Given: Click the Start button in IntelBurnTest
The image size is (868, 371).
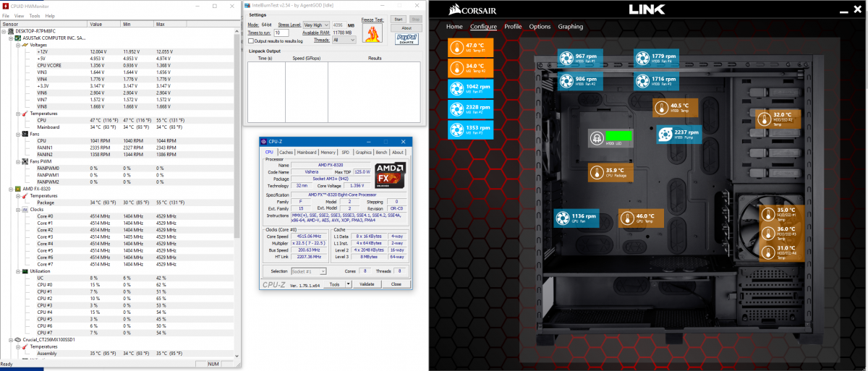Looking at the screenshot, I should click(x=399, y=20).
